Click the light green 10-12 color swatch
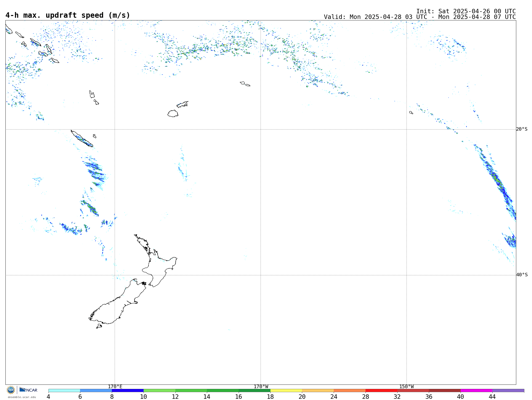This screenshot has width=532, height=400. pos(159,391)
